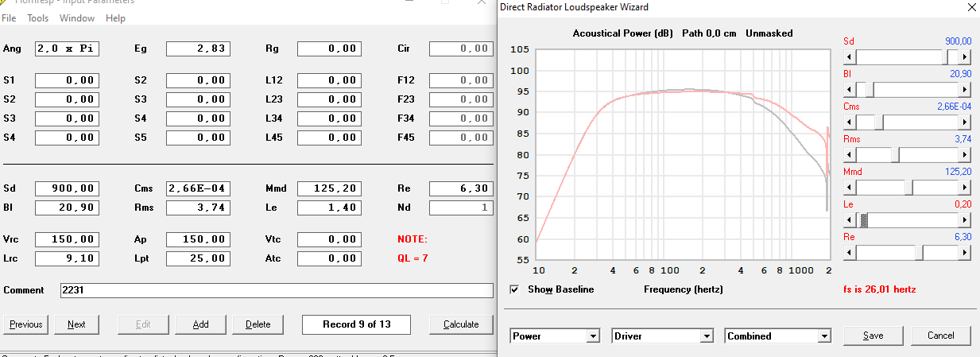This screenshot has width=980, height=357.
Task: Click the L12 input field
Action: pos(329,80)
